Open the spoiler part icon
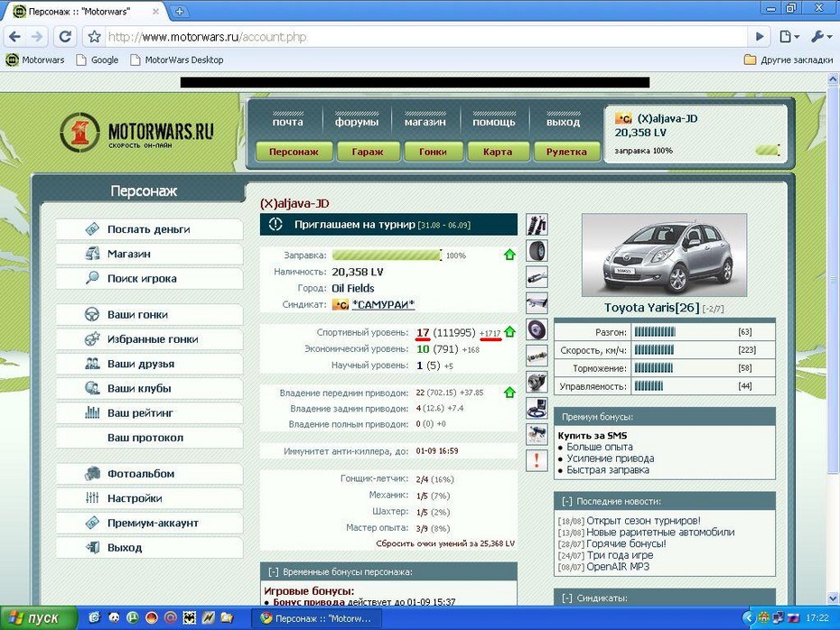The image size is (840, 630). [x=537, y=303]
